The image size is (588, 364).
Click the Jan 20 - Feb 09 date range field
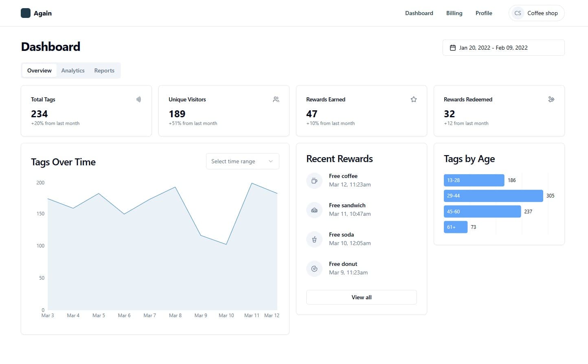(503, 47)
